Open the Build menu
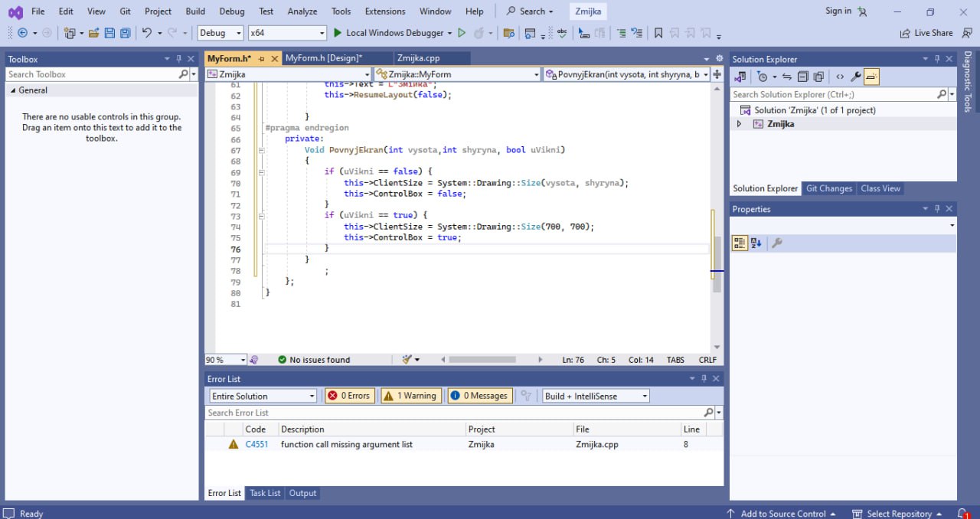Screen dimensions: 980x519 click(x=195, y=11)
